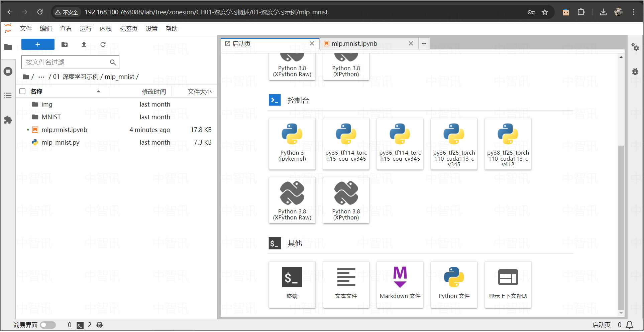Open the 编辑 menu
Image resolution: width=644 pixels, height=332 pixels.
46,29
